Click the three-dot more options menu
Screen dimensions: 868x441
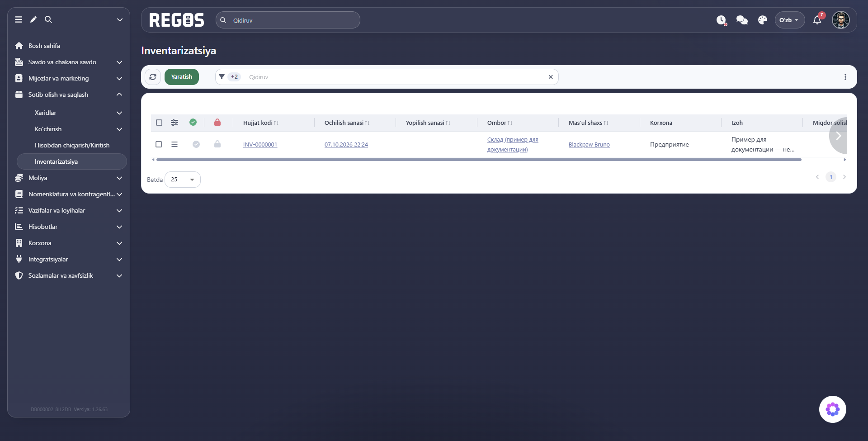click(845, 77)
